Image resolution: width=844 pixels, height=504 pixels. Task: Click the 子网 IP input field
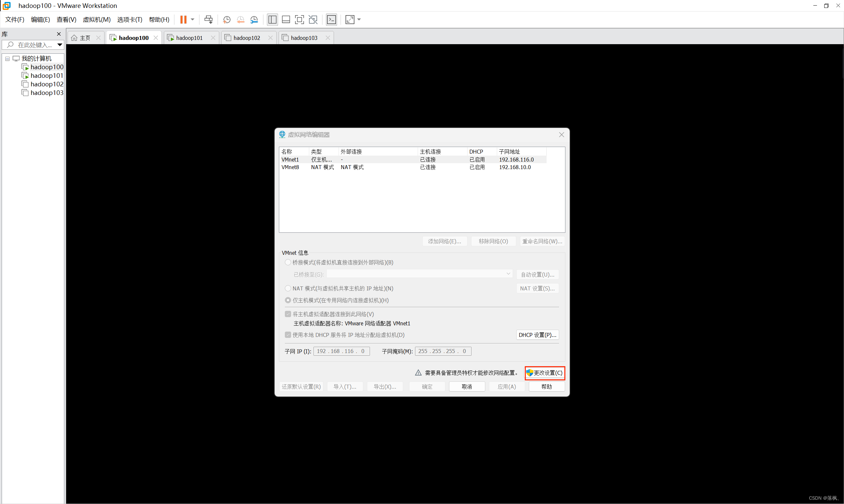click(x=341, y=351)
